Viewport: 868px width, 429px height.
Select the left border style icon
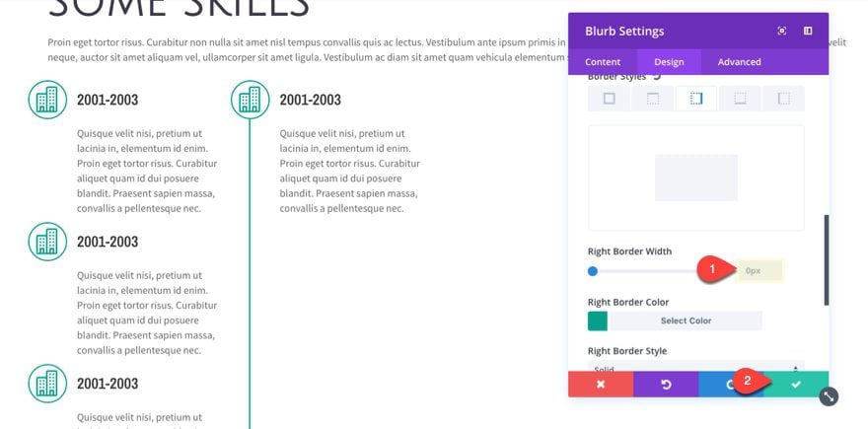[784, 99]
